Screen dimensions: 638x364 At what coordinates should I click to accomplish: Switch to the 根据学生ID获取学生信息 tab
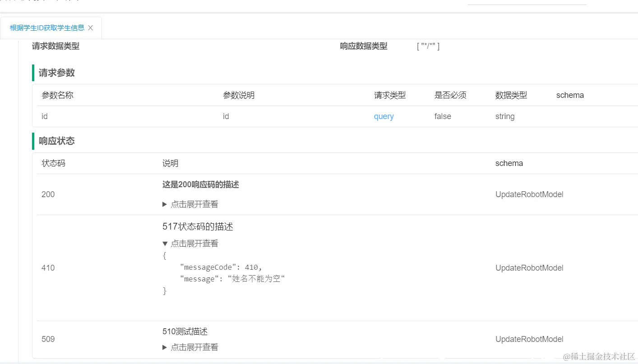pos(47,28)
